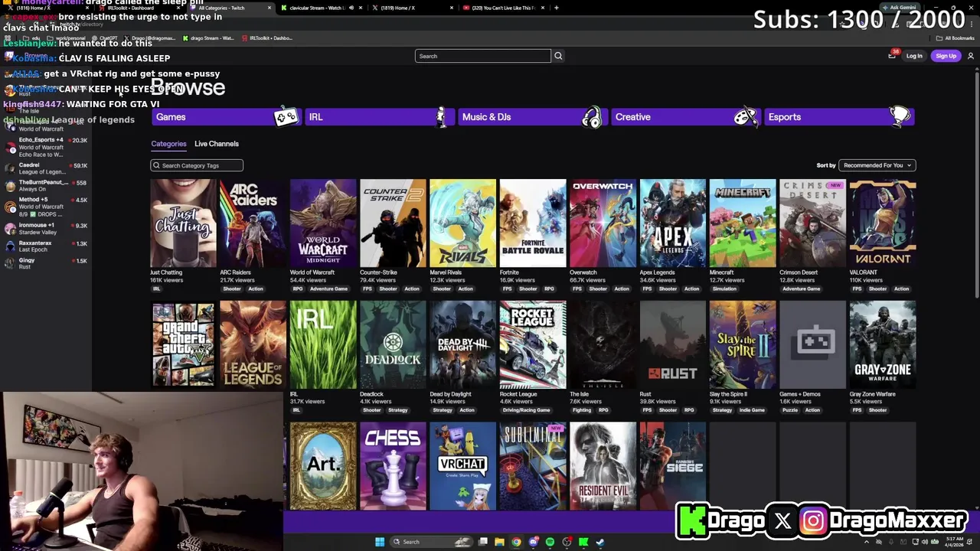The width and height of the screenshot is (980, 551).
Task: Open the Esports category banner
Action: pyautogui.click(x=838, y=117)
